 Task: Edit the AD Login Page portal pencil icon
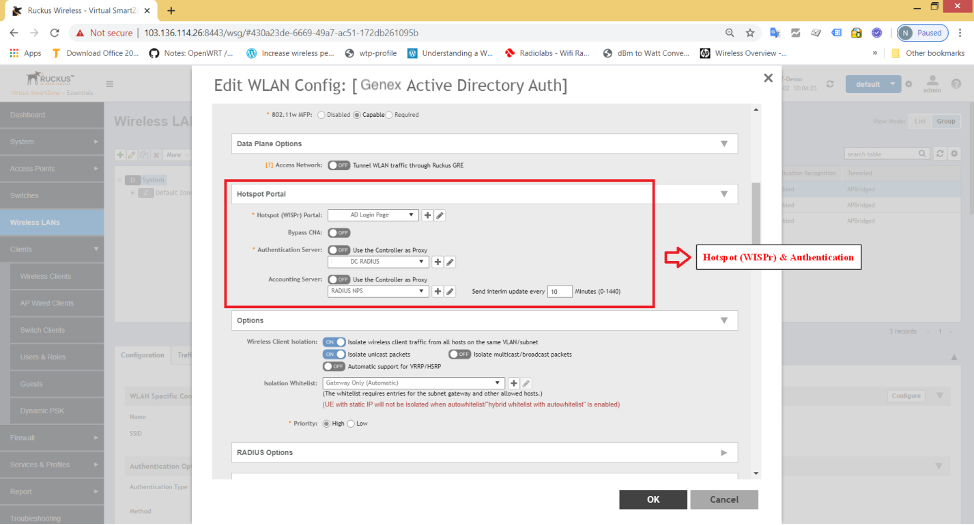click(x=440, y=215)
